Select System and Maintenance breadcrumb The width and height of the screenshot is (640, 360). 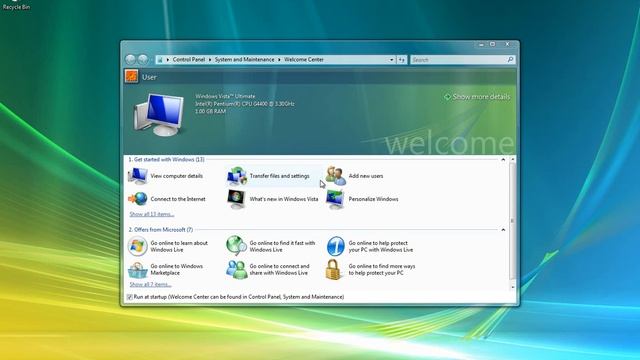[245, 60]
